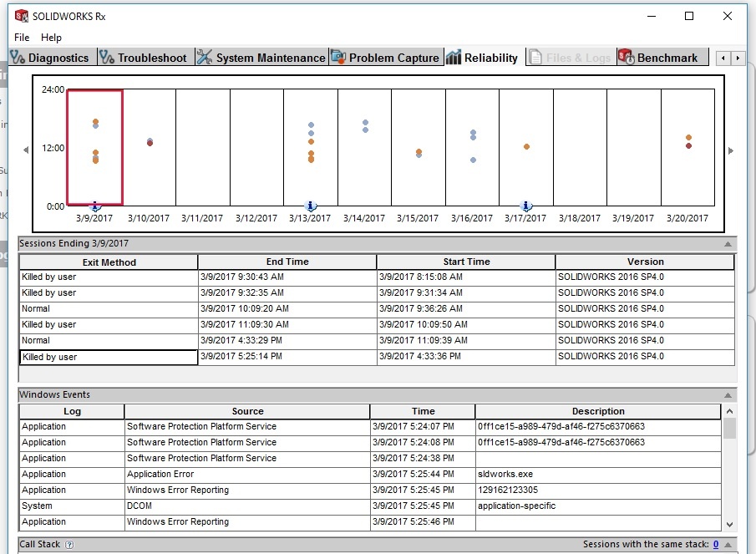Select the Application Error event row

tap(370, 475)
